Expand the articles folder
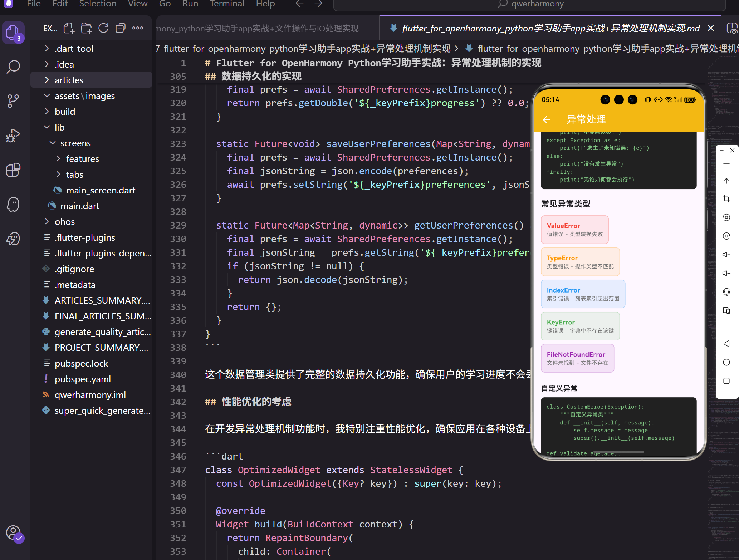Viewport: 739px width, 560px height. click(x=69, y=80)
